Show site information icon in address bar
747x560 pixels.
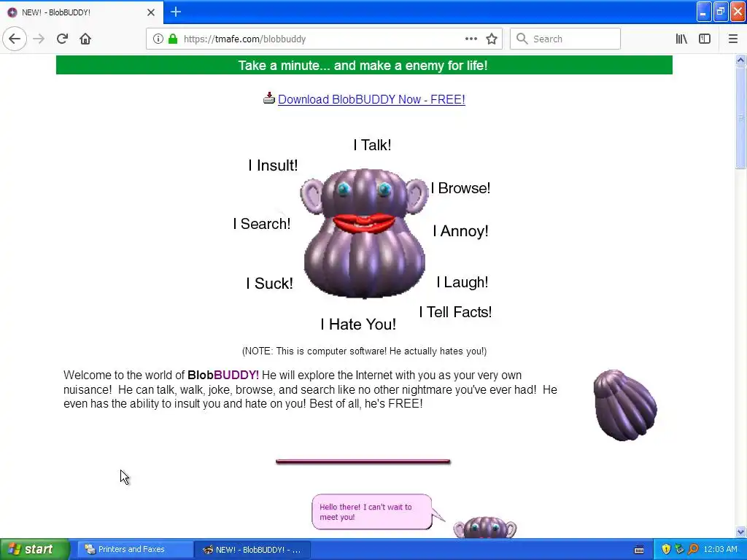point(158,39)
